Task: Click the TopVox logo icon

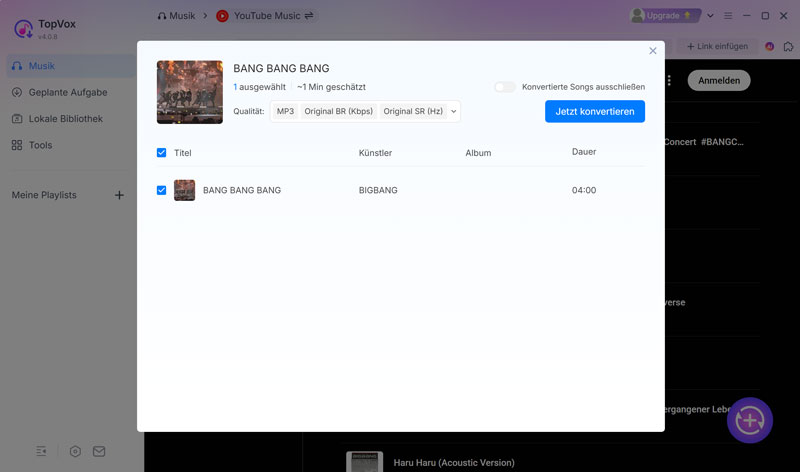Action: tap(23, 29)
